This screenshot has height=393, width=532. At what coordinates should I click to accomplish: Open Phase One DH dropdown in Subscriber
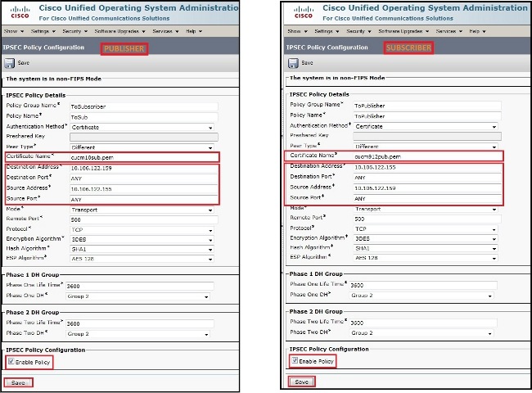(x=422, y=296)
